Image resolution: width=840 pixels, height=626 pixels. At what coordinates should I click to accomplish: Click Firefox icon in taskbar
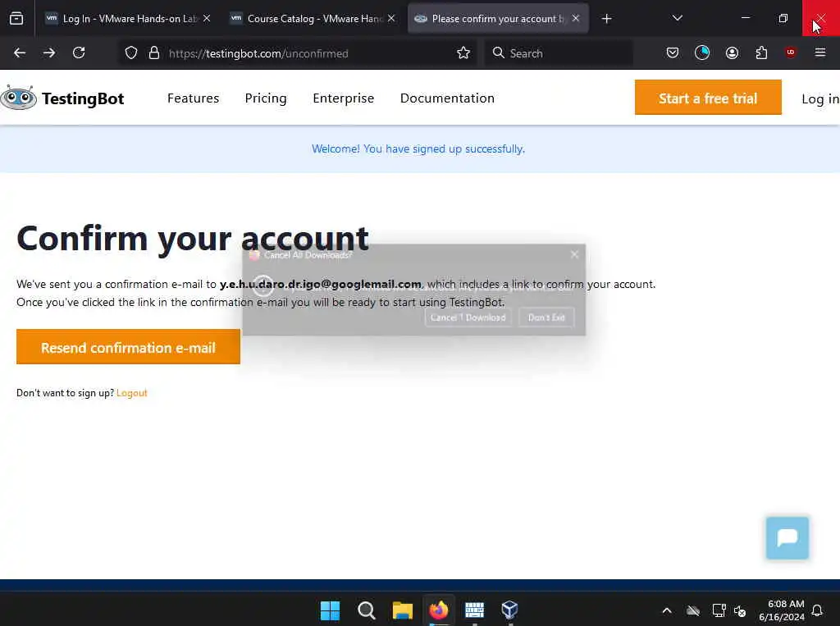point(439,610)
